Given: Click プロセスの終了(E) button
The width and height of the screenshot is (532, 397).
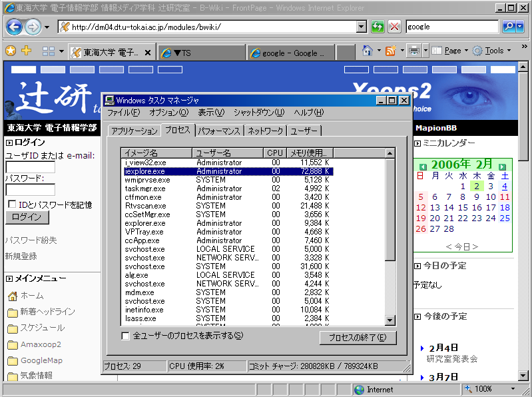Looking at the screenshot, I should (x=358, y=338).
